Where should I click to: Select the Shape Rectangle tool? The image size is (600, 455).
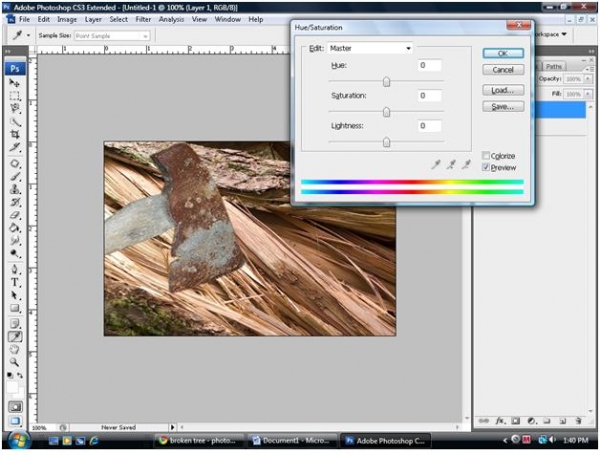pyautogui.click(x=15, y=308)
